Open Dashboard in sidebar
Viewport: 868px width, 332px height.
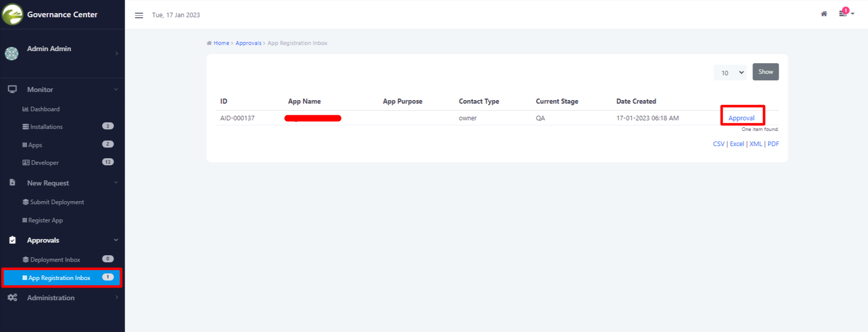pos(45,109)
